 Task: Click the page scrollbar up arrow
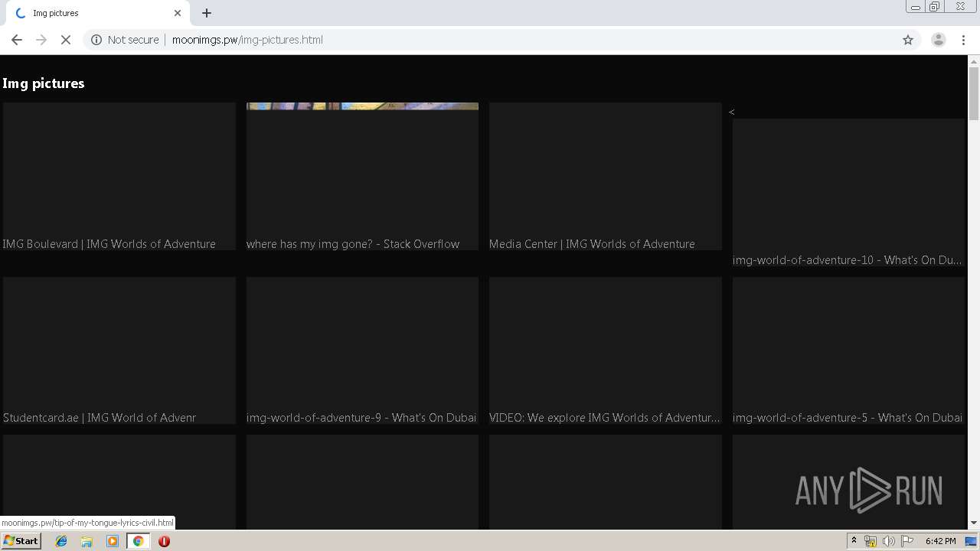[x=974, y=61]
